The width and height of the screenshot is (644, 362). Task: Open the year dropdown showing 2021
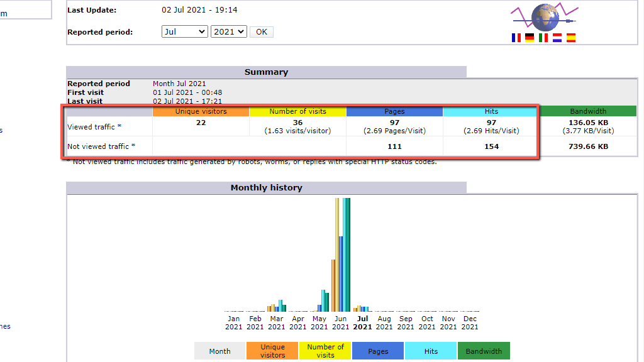coord(229,31)
